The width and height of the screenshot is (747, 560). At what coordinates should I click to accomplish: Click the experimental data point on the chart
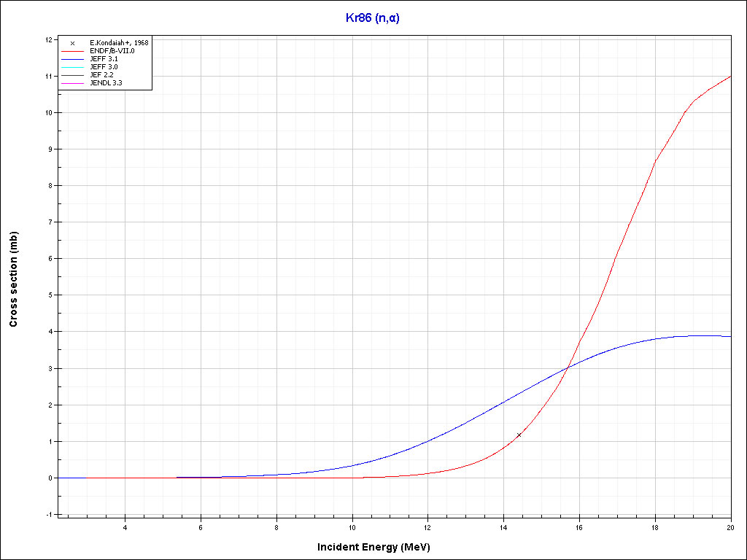pos(519,435)
